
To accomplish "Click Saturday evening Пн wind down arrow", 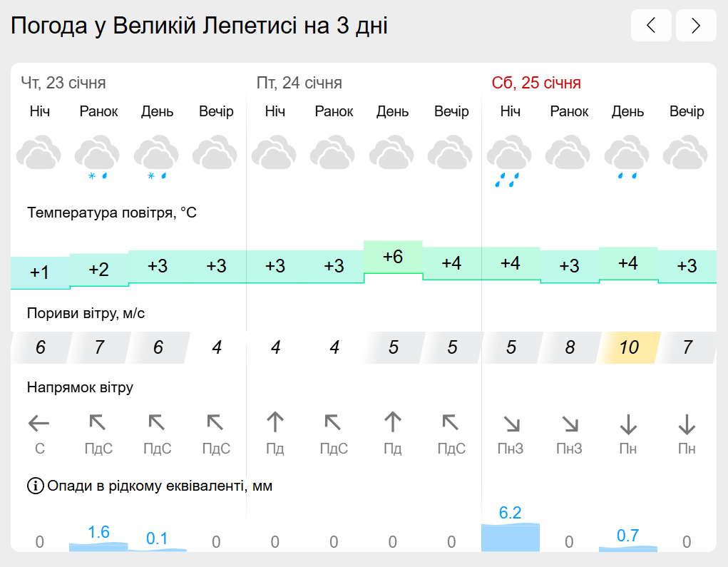I will (687, 424).
